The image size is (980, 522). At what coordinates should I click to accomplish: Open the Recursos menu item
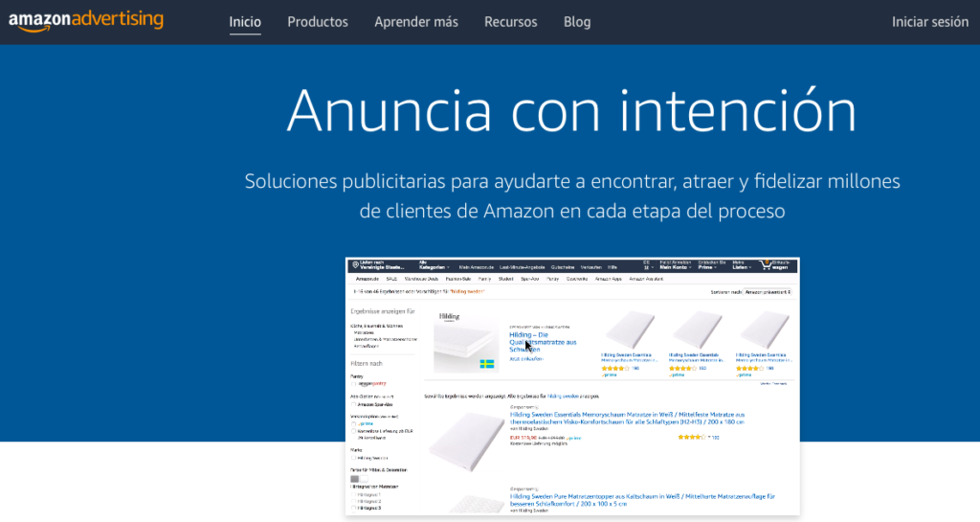click(x=511, y=21)
